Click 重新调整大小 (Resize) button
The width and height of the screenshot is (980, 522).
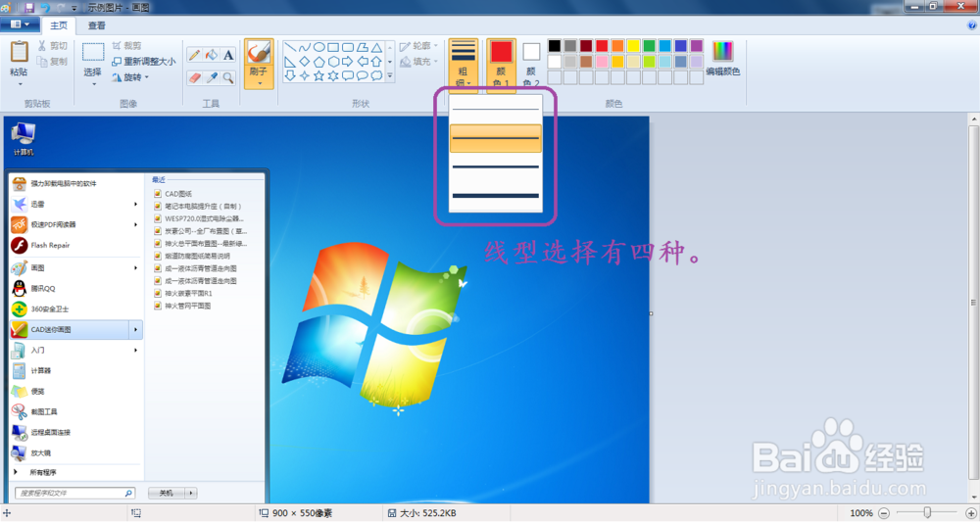tap(144, 61)
